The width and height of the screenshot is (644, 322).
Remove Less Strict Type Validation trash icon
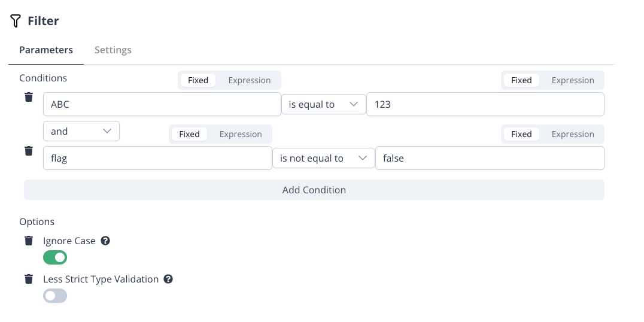tap(29, 279)
